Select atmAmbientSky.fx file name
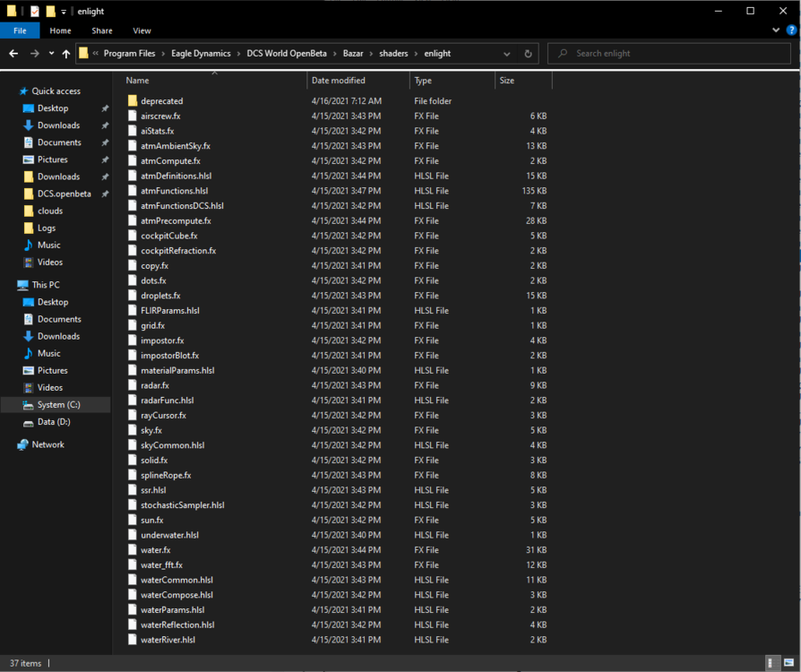Image resolution: width=801 pixels, height=672 pixels. (176, 146)
